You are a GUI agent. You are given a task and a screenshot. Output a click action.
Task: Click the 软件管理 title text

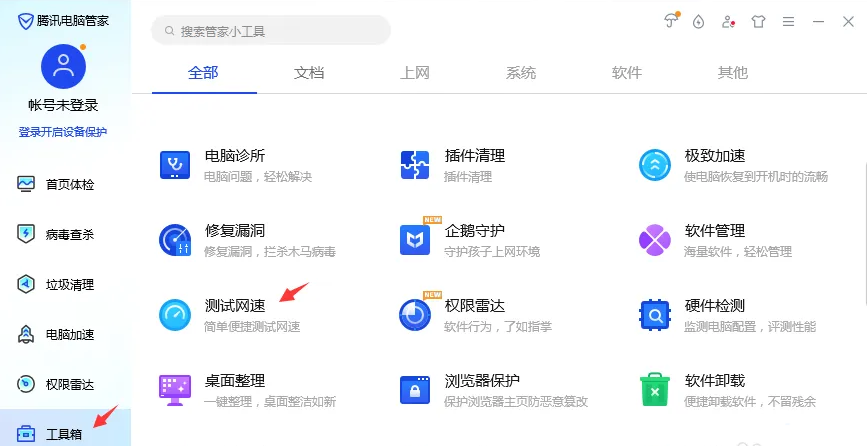715,230
